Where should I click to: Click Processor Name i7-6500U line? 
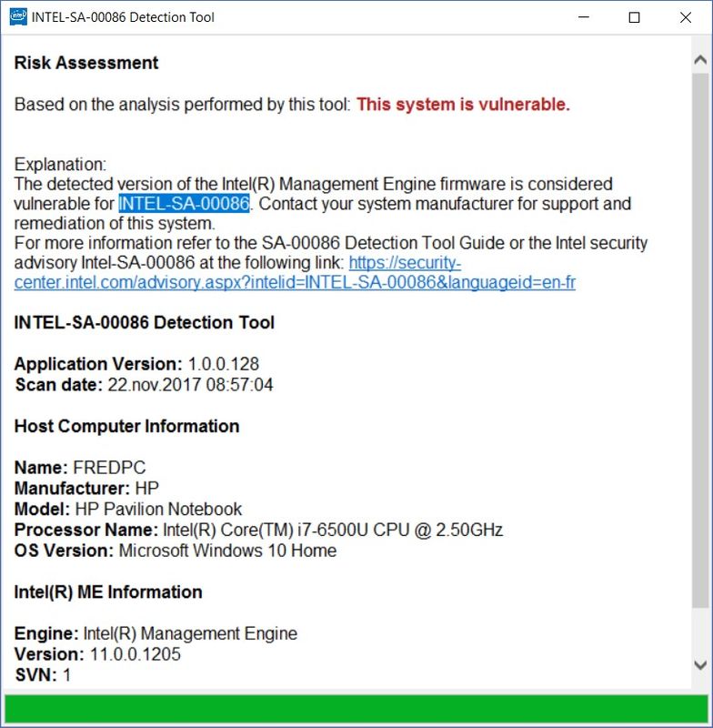pyautogui.click(x=258, y=530)
